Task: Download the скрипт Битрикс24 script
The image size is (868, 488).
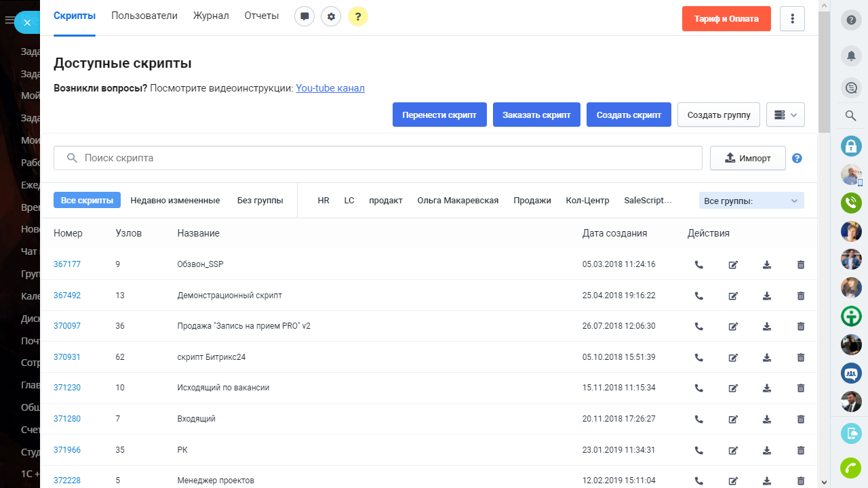Action: tap(767, 357)
